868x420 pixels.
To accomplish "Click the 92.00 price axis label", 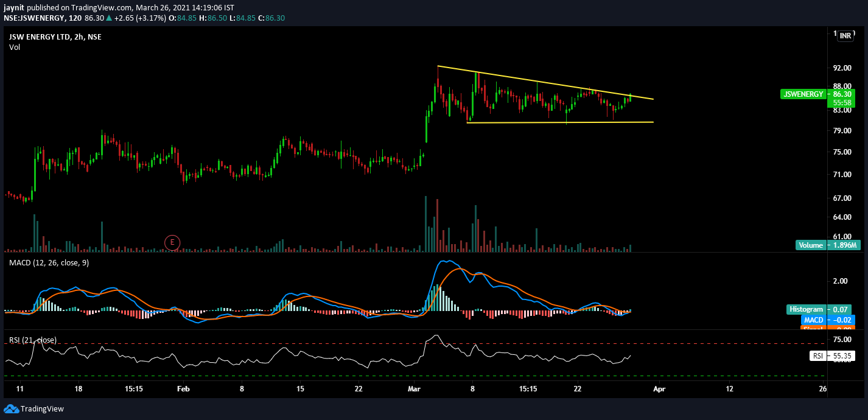I will tap(842, 68).
